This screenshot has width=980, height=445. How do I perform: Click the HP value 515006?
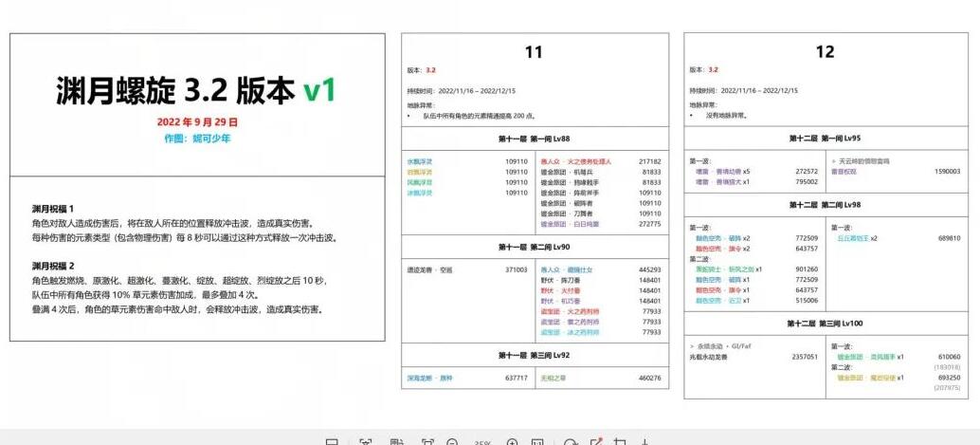[807, 301]
